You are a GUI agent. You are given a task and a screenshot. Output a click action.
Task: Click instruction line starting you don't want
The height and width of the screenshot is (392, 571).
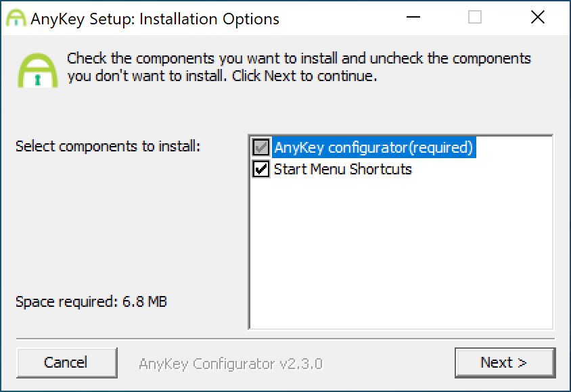222,76
